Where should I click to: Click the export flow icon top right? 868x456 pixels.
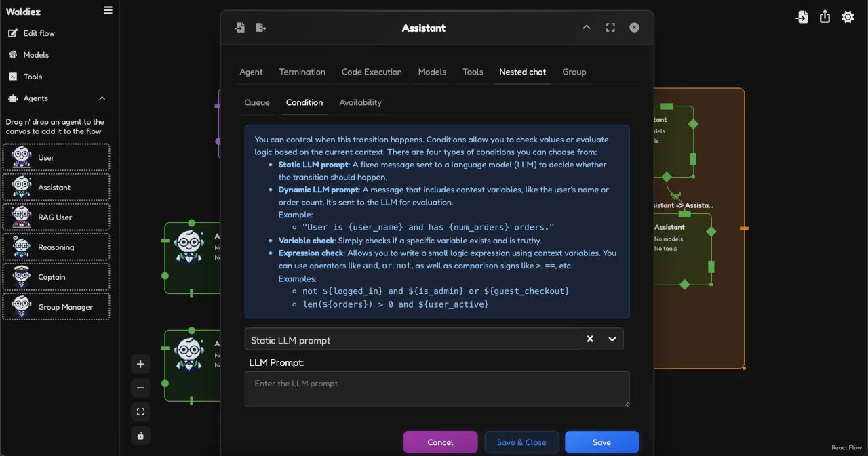825,17
